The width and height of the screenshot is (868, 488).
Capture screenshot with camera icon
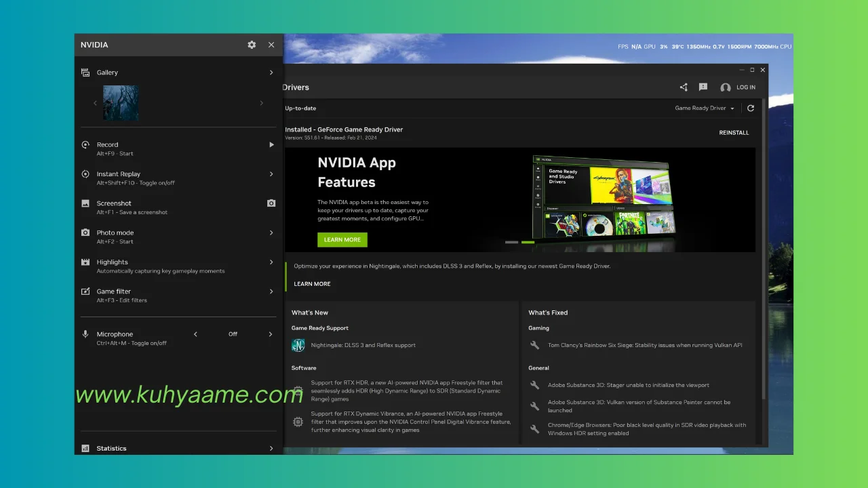(x=271, y=203)
